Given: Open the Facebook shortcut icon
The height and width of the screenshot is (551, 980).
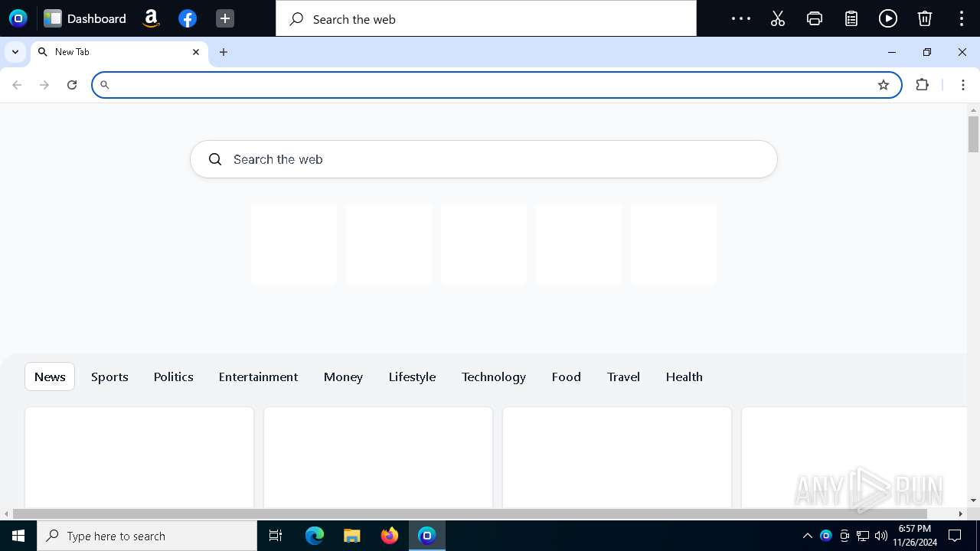Looking at the screenshot, I should 188,18.
